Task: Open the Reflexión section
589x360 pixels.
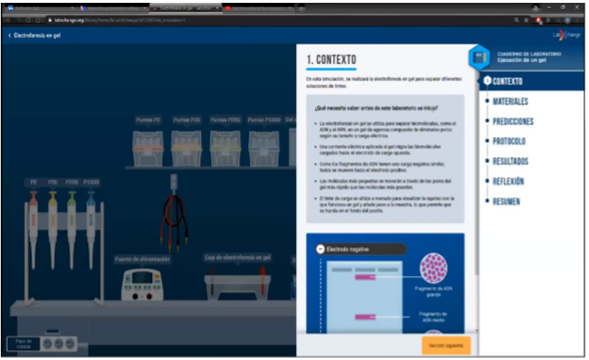Action: (508, 181)
